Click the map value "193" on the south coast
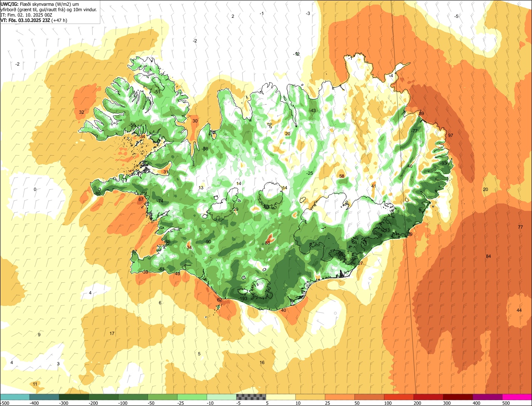The width and height of the screenshot is (532, 406). (244, 299)
